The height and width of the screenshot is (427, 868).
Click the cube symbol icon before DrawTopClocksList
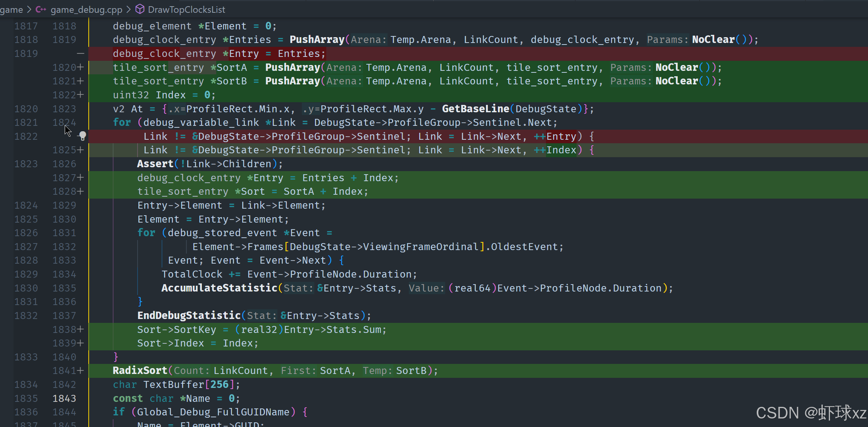point(140,9)
